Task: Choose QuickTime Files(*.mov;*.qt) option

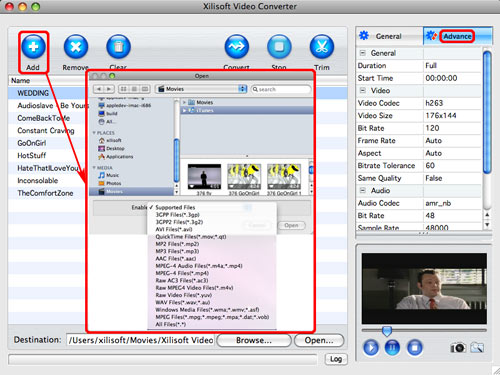Action: (212, 237)
